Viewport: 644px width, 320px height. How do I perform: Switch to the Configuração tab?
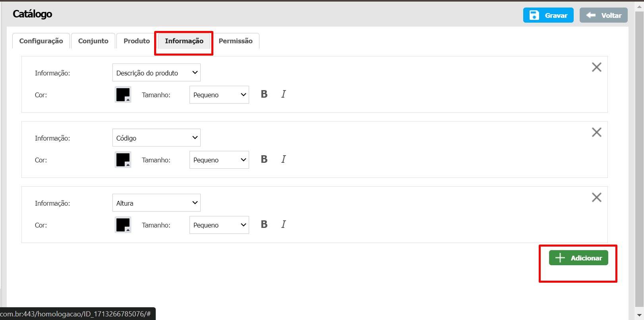point(41,41)
